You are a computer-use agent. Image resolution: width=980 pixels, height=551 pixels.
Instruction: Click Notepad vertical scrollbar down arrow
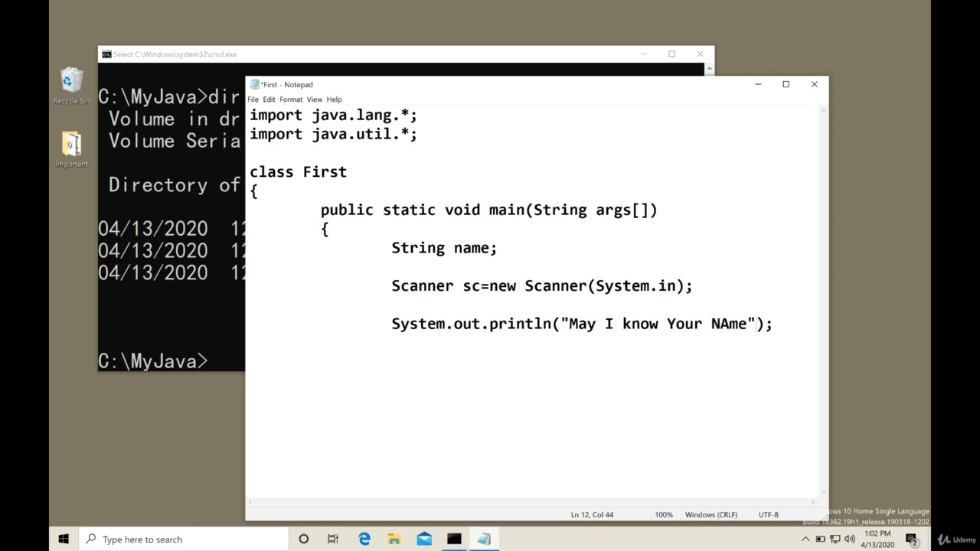tap(824, 492)
